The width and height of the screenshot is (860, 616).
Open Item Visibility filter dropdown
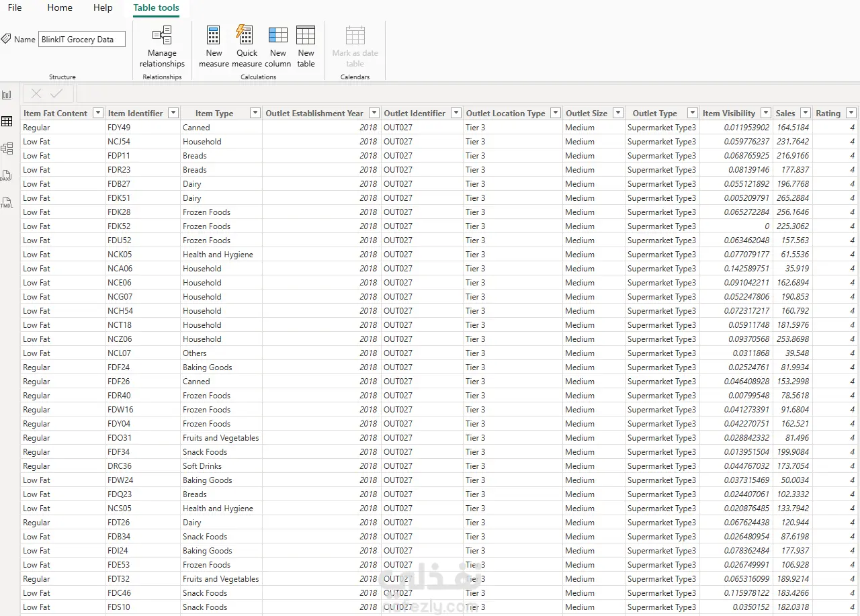point(766,113)
